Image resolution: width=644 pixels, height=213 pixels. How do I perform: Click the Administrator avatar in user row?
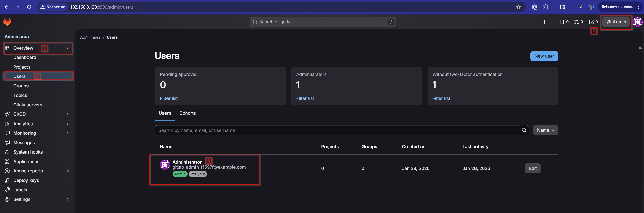(165, 165)
